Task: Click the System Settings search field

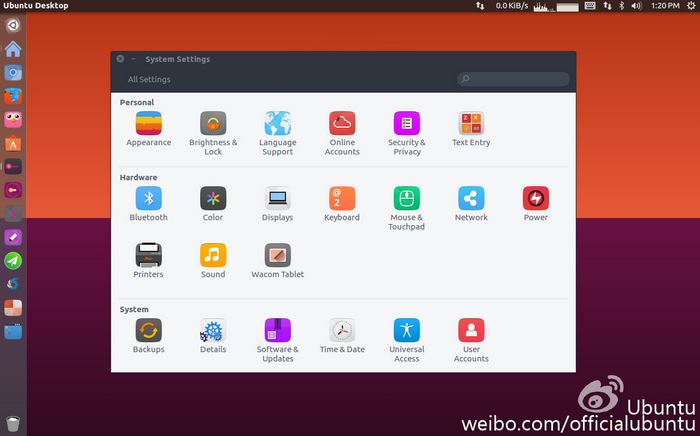Action: [x=513, y=79]
